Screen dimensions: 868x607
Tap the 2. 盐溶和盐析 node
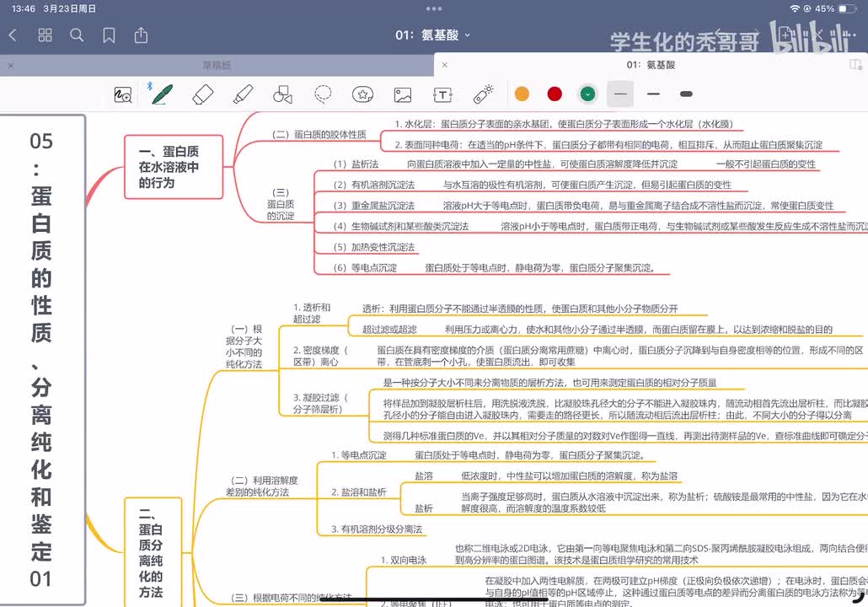coord(359,492)
